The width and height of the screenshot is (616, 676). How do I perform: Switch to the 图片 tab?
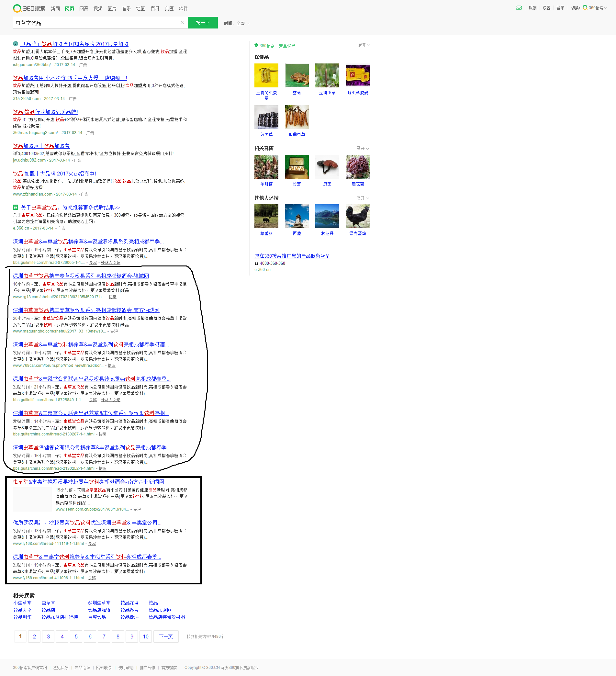point(112,8)
